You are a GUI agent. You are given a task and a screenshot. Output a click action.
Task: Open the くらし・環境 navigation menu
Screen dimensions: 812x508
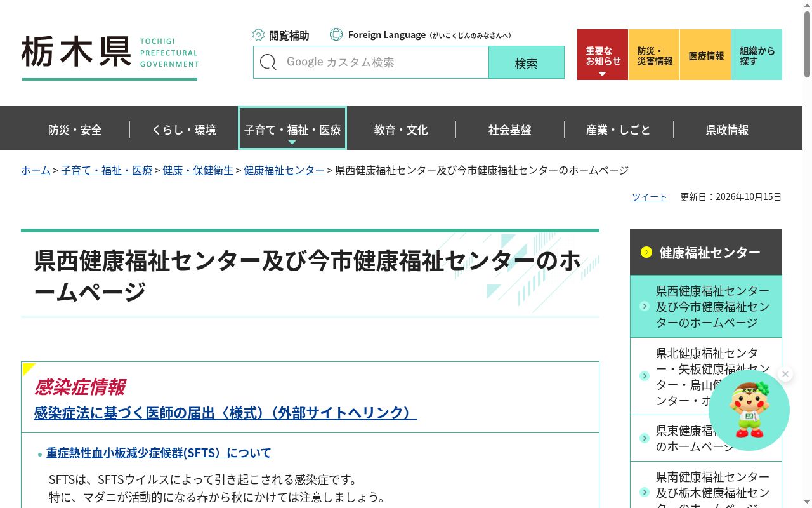click(x=184, y=130)
